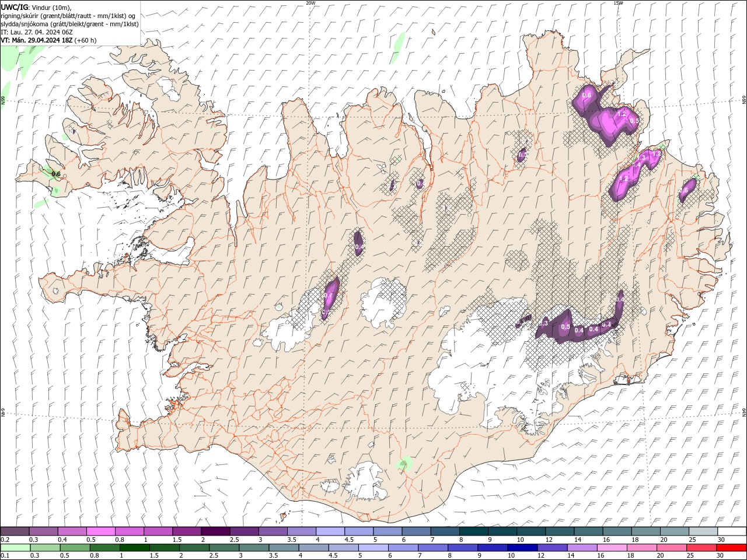Pick the slate blue 6 snow legend swatch
Image resolution: width=747 pixels, height=560 pixels.
click(x=416, y=531)
